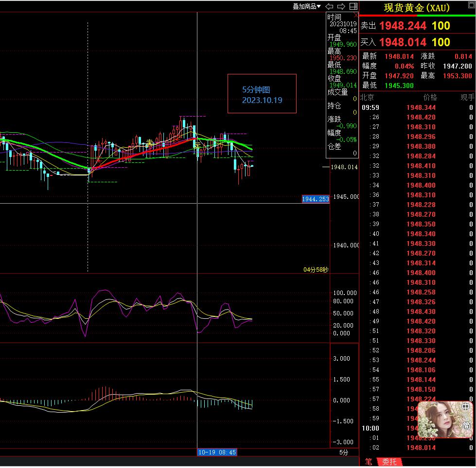Open the 叠加商品 overlay dropdown
The width and height of the screenshot is (476, 468).
pos(306,6)
